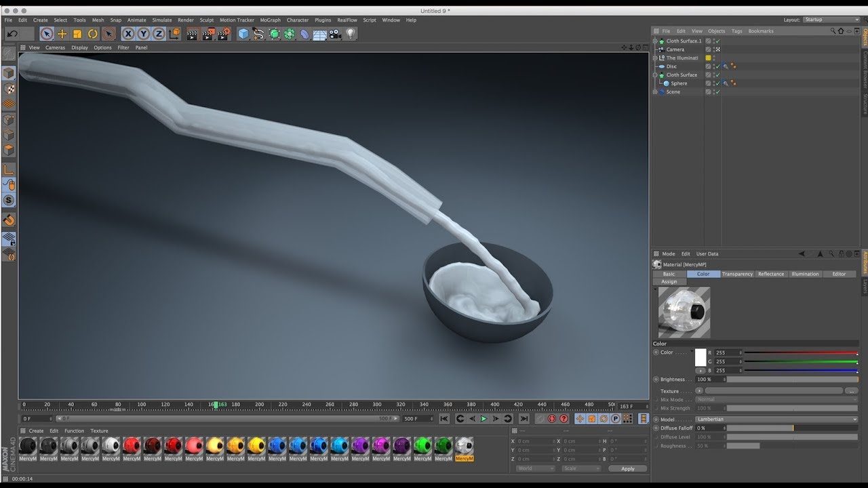
Task: Play the animation forward
Action: click(484, 419)
